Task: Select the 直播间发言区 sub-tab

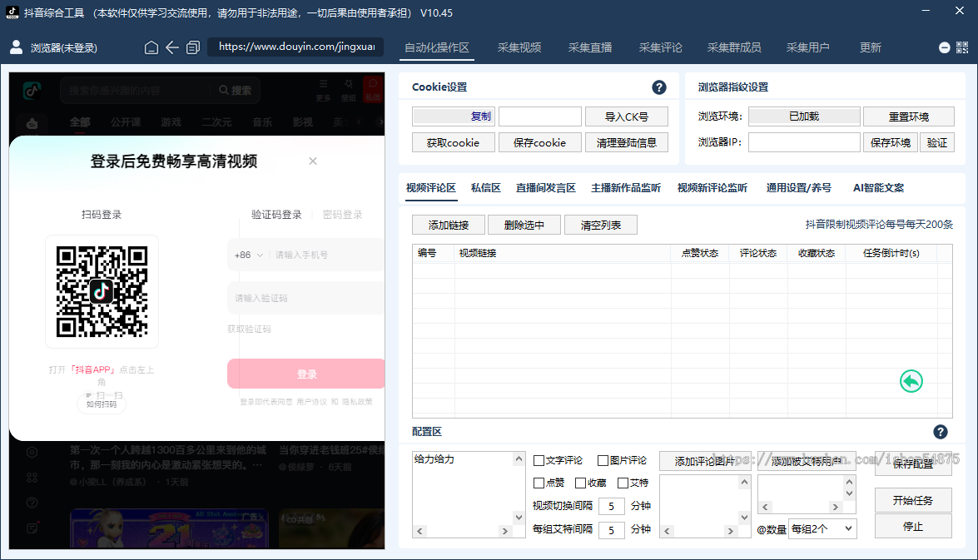Action: point(546,188)
